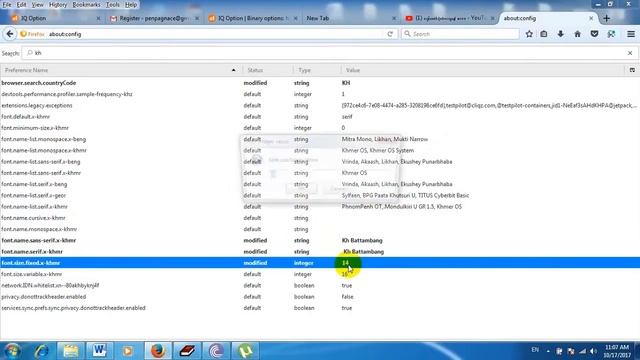Reload the about:config page

[x=390, y=34]
